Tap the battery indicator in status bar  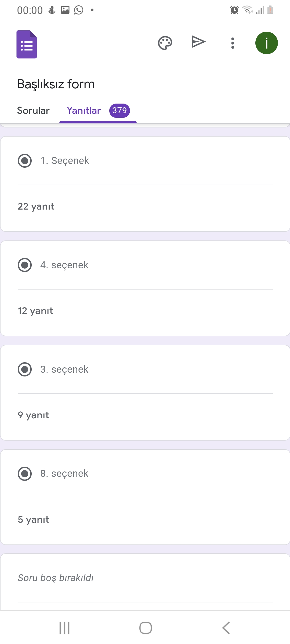tap(270, 10)
